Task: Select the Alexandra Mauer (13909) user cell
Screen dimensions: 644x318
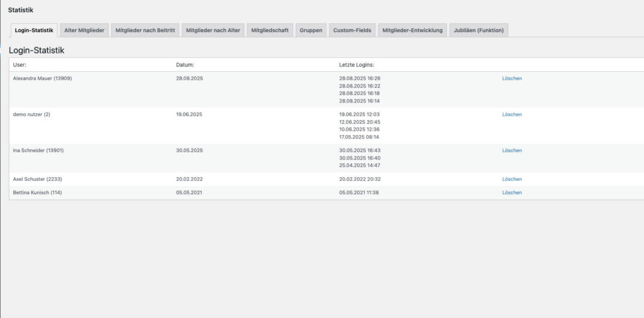Action: pyautogui.click(x=42, y=79)
